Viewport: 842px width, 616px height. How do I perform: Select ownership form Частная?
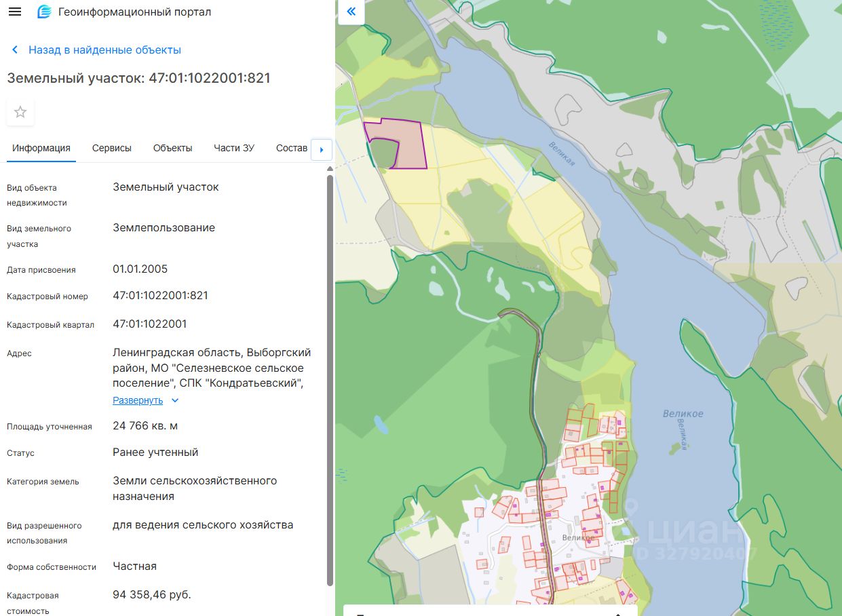click(x=135, y=566)
